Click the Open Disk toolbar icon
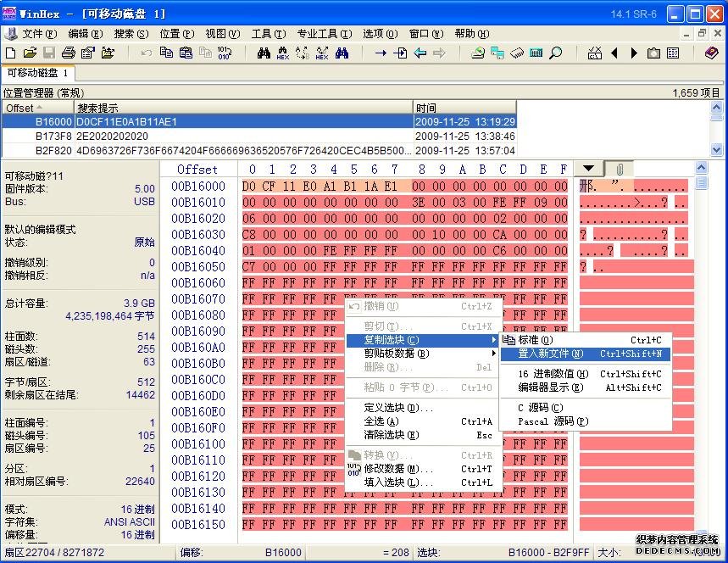 [x=478, y=53]
